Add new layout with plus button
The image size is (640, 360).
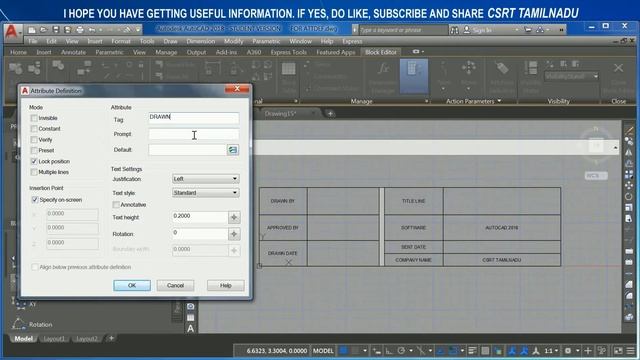[111, 338]
